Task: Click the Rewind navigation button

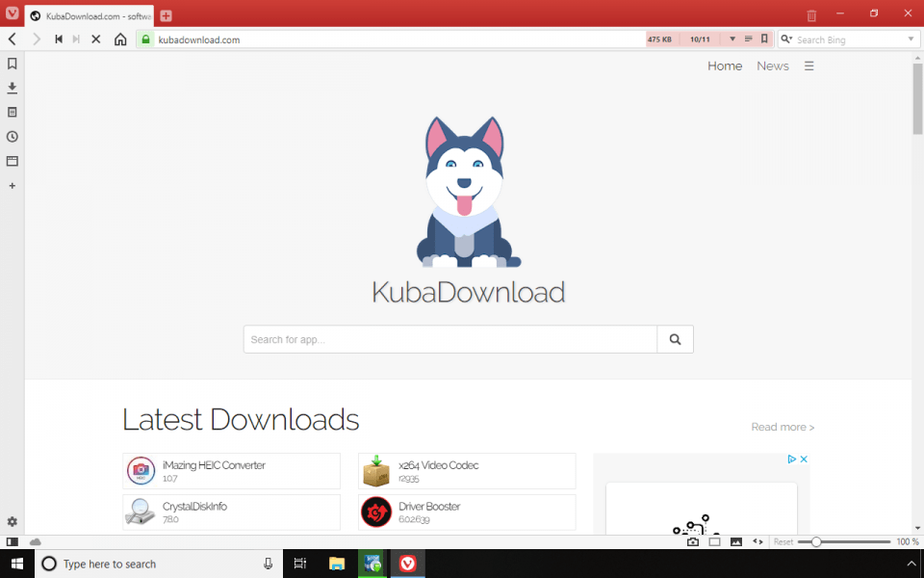Action: point(59,39)
